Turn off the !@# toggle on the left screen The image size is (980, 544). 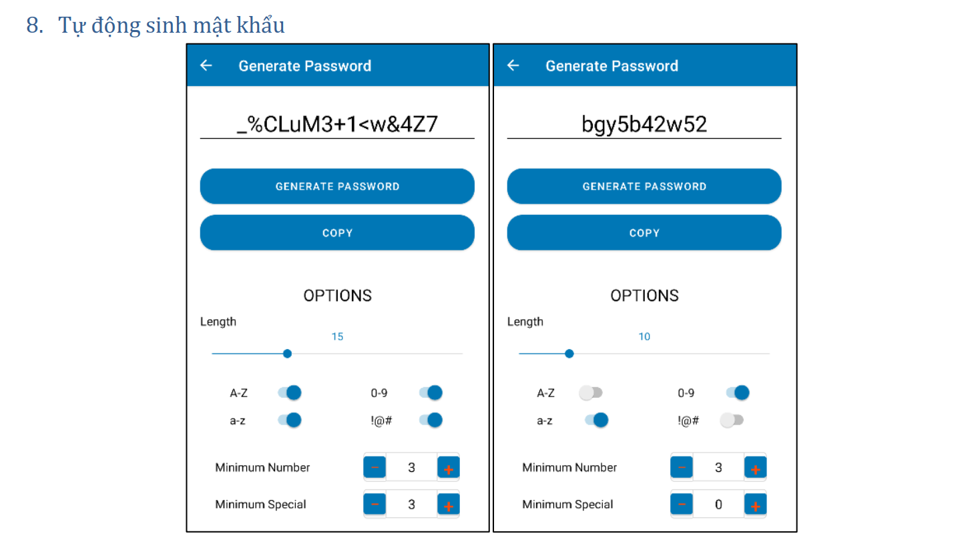point(431,420)
